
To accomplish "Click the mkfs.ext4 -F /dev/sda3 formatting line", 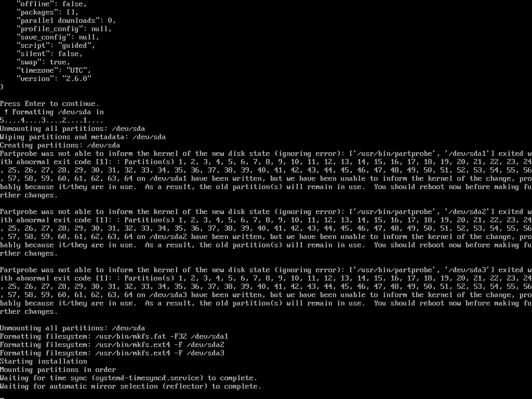I will pyautogui.click(x=112, y=353).
